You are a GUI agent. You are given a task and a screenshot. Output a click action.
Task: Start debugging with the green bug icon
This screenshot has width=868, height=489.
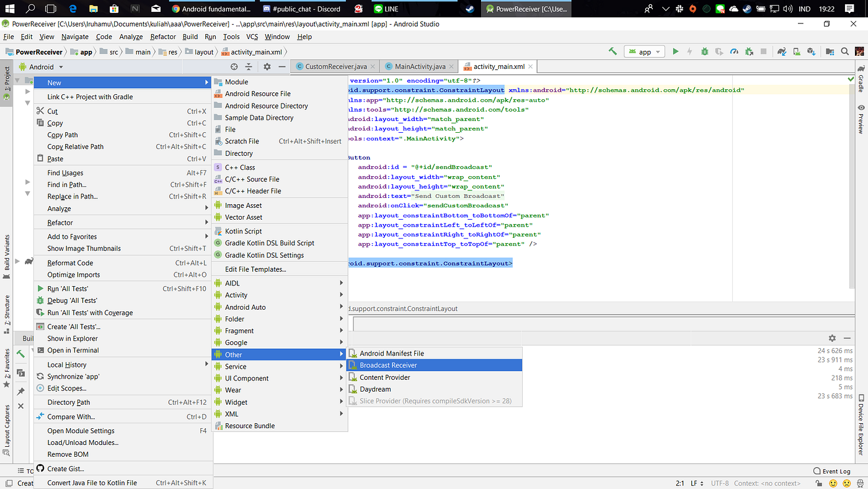[x=705, y=52]
